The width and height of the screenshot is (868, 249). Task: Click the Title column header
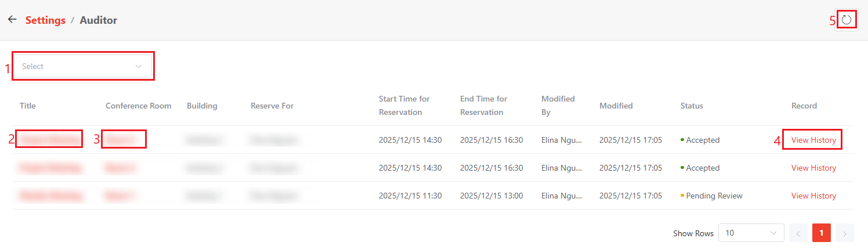point(28,106)
